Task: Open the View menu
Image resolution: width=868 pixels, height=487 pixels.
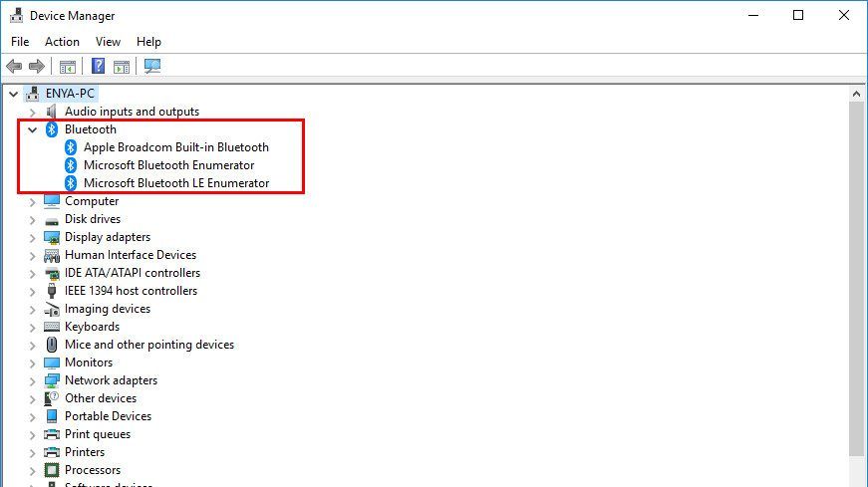Action: pos(108,42)
